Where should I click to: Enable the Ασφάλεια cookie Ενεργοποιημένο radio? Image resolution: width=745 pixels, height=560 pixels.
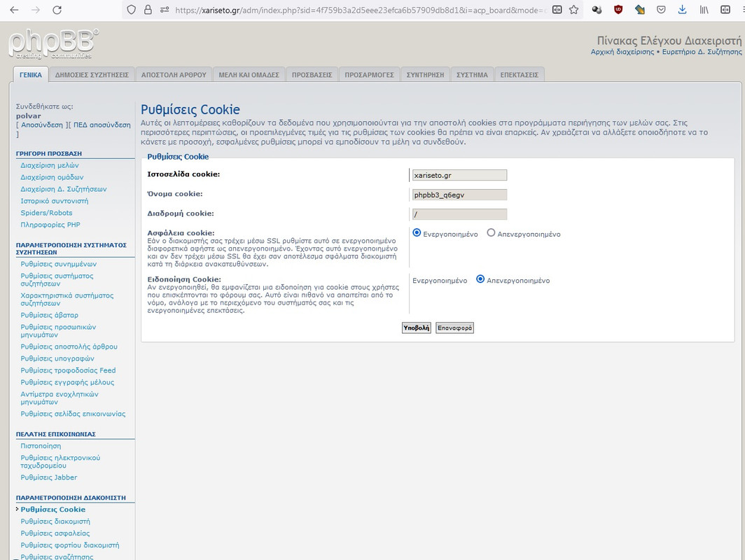(417, 232)
